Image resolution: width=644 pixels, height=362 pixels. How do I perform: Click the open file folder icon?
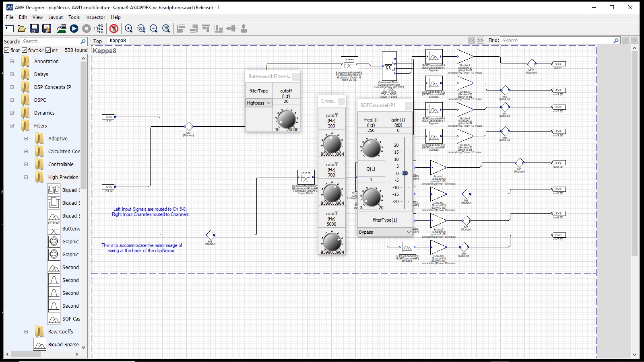click(x=22, y=29)
